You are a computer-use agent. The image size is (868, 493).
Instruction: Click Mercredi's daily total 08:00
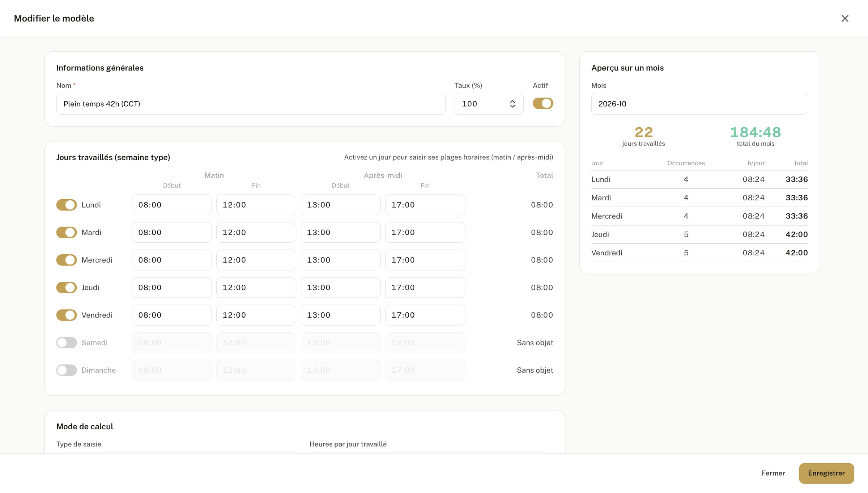click(542, 260)
